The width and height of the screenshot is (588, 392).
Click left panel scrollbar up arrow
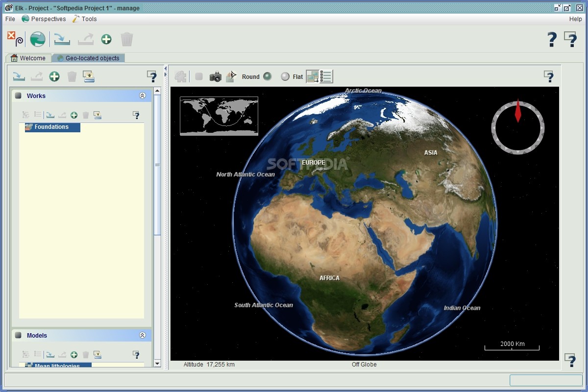point(157,91)
